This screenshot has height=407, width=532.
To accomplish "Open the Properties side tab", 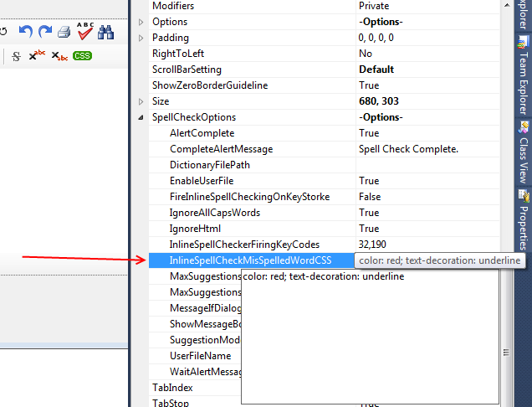I will click(x=524, y=219).
